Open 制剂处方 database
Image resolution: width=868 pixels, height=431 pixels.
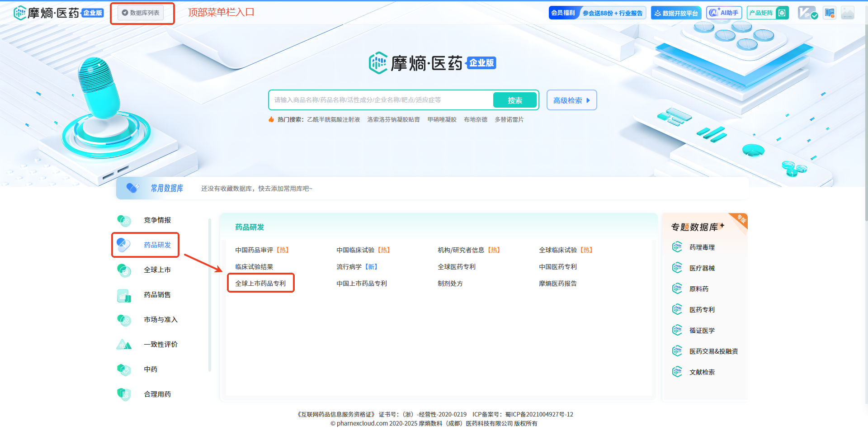pos(450,283)
